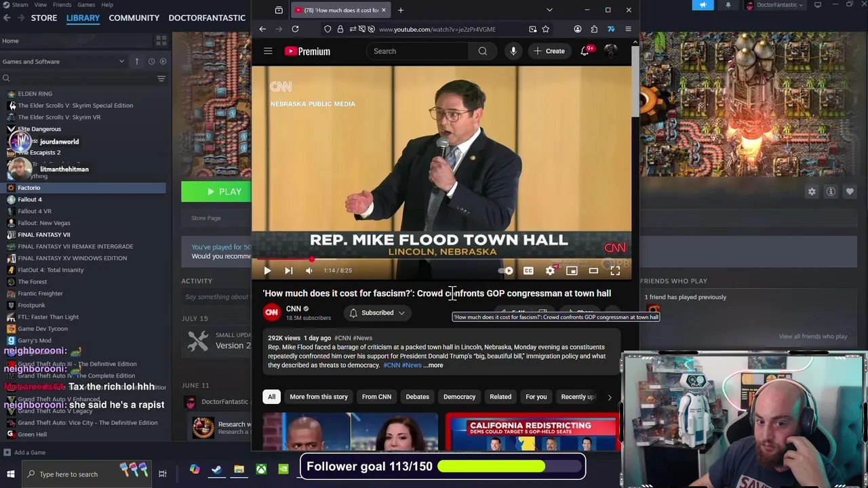Open YouTube notifications bell
The width and height of the screenshot is (868, 488).
tap(585, 51)
